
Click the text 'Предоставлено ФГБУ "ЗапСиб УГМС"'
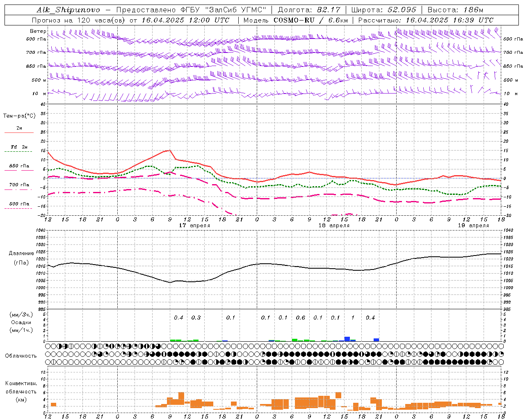point(192,10)
